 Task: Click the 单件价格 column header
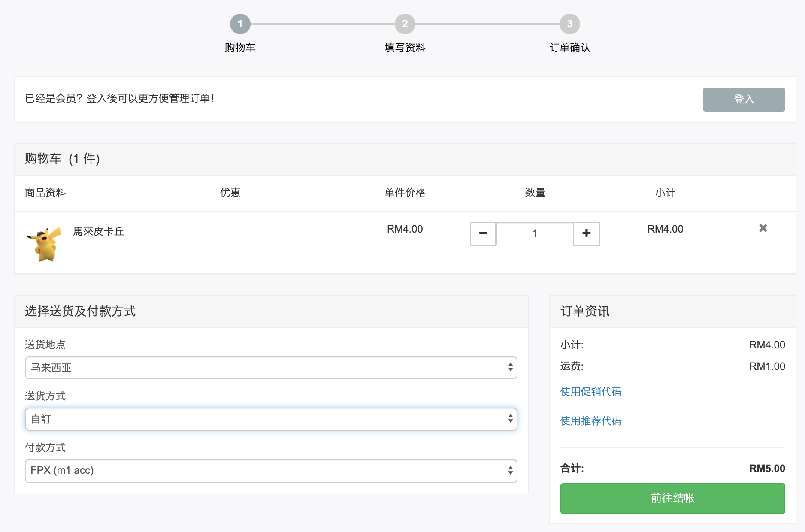[405, 193]
